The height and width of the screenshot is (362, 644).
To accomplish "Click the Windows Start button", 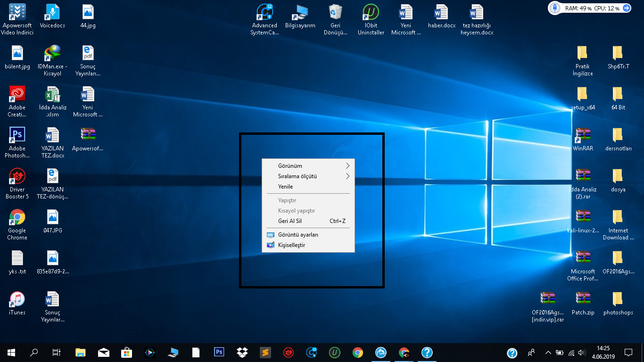I will pyautogui.click(x=10, y=352).
